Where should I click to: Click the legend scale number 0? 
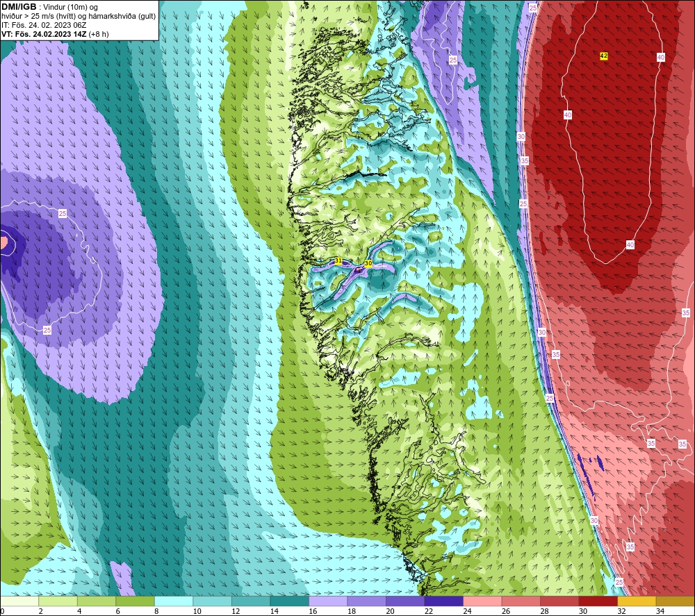pos(2,611)
